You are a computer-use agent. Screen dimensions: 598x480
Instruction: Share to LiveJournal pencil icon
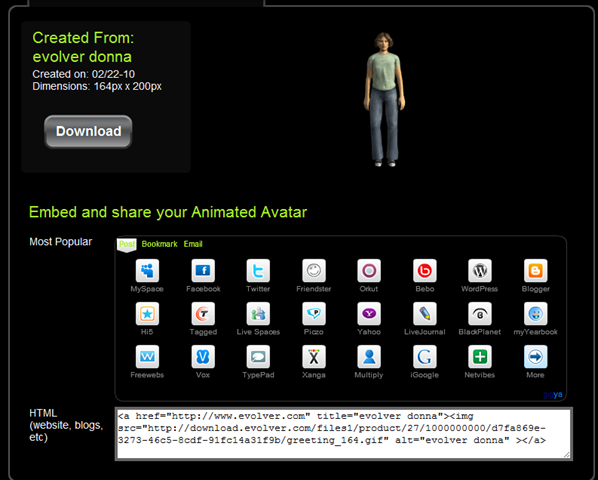click(424, 314)
